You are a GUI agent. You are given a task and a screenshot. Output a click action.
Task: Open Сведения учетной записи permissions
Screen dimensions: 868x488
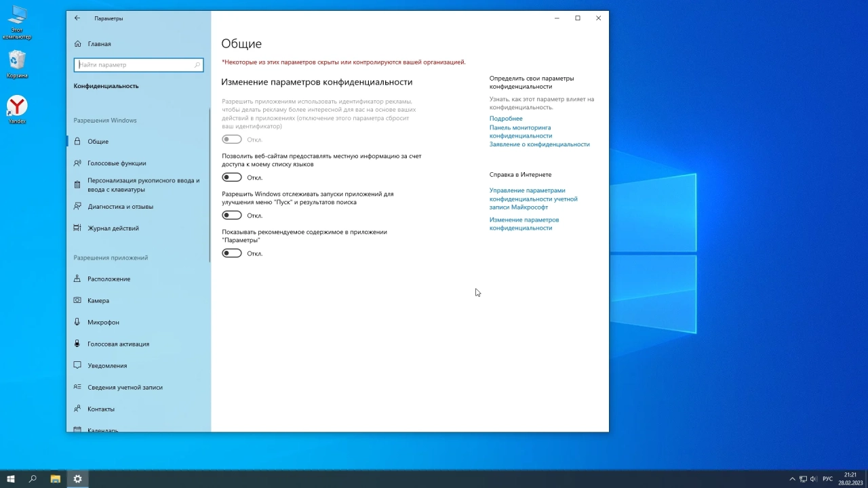tap(138, 388)
